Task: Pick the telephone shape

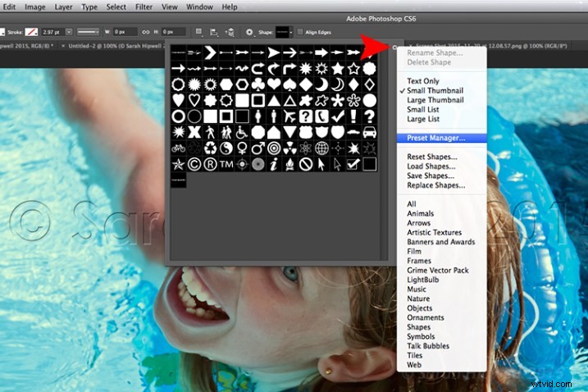Action: [321, 116]
